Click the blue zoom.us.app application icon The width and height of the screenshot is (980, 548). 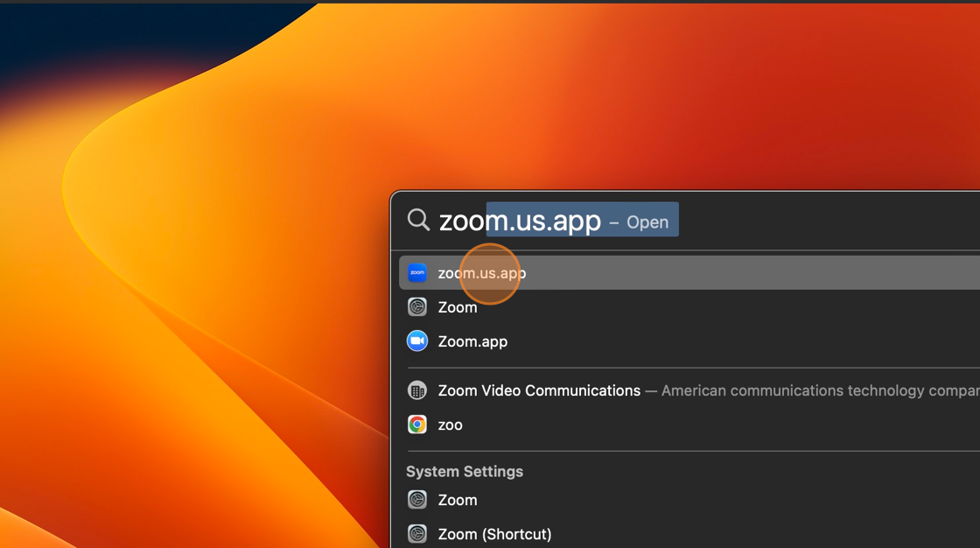click(416, 273)
